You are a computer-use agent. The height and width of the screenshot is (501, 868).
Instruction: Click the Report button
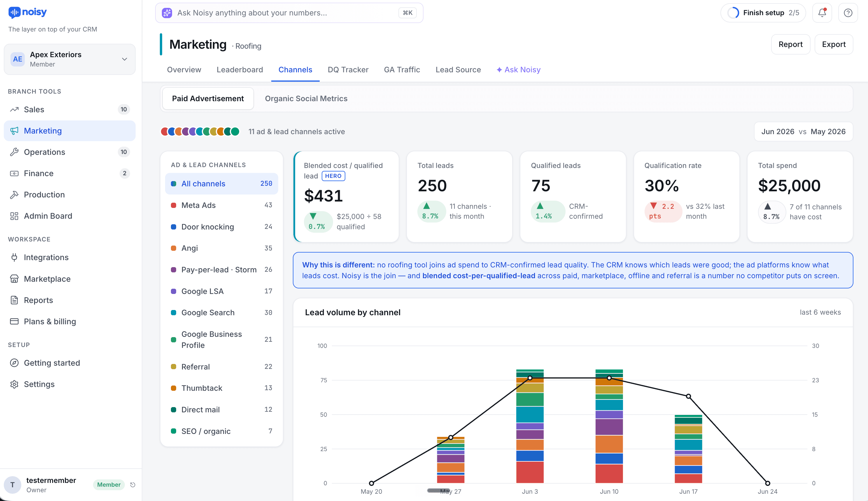point(790,44)
